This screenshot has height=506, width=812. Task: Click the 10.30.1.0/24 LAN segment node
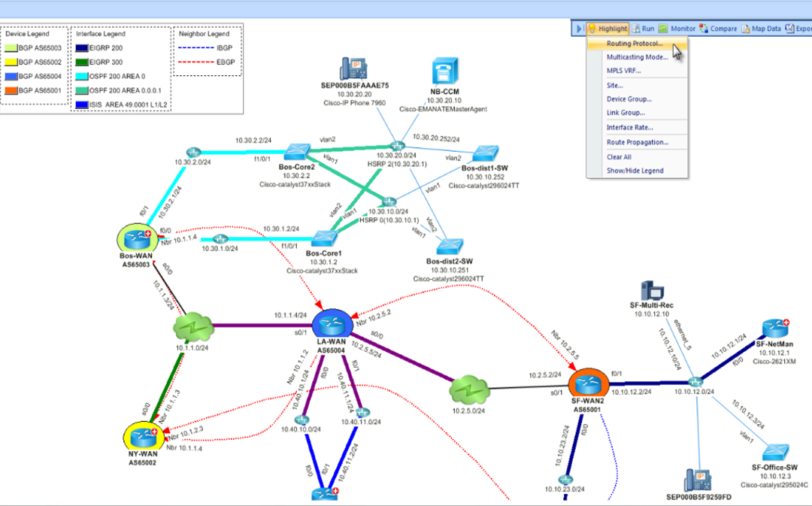220,239
